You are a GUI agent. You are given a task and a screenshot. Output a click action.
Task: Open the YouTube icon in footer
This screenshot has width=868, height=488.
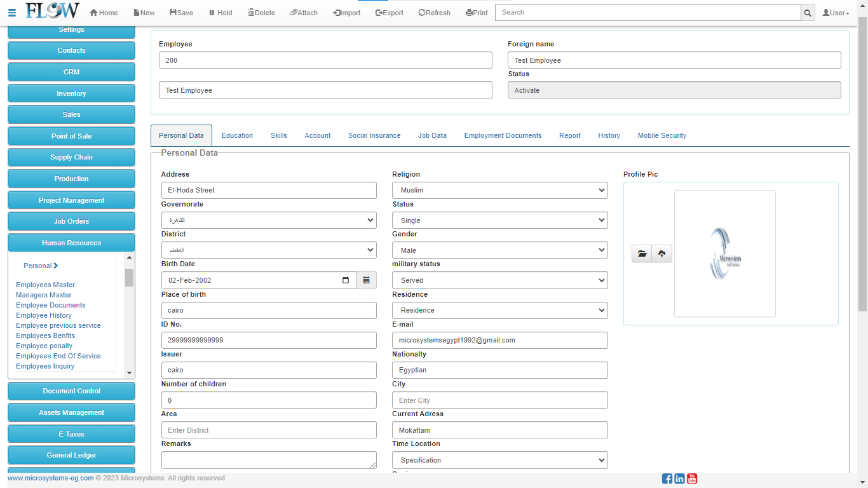coord(692,478)
